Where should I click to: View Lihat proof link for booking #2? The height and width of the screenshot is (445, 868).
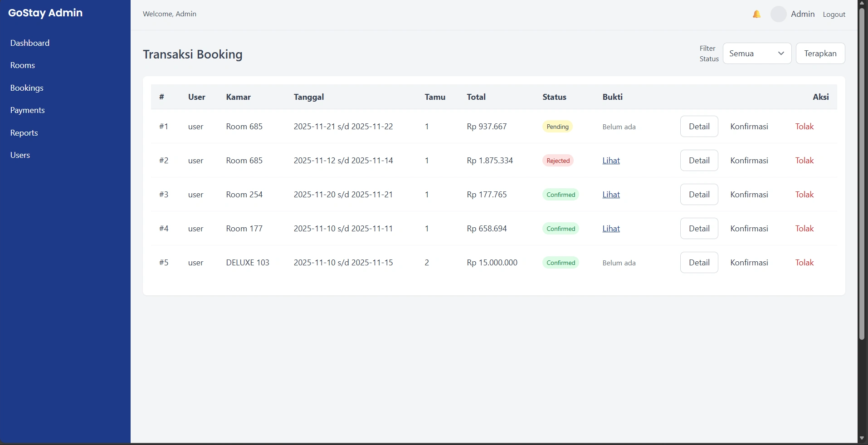tap(611, 161)
